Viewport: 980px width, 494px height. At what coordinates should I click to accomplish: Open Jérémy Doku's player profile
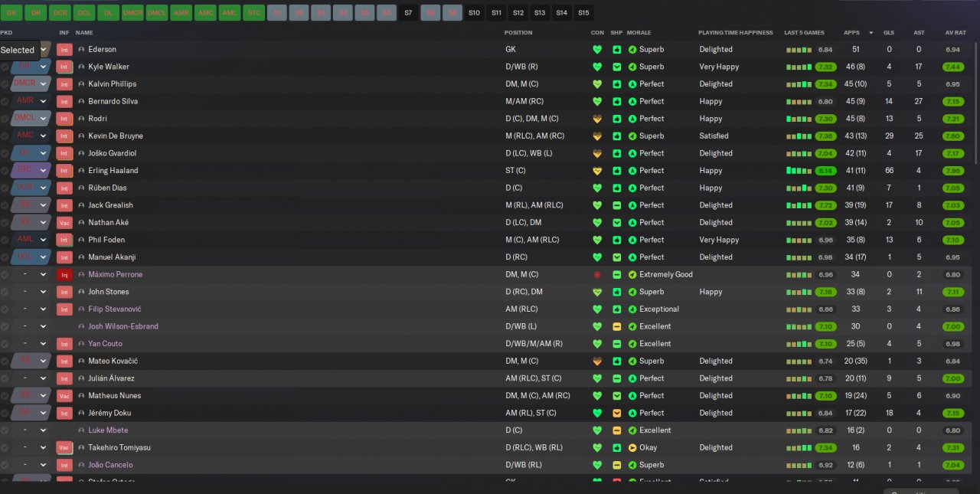coord(109,413)
